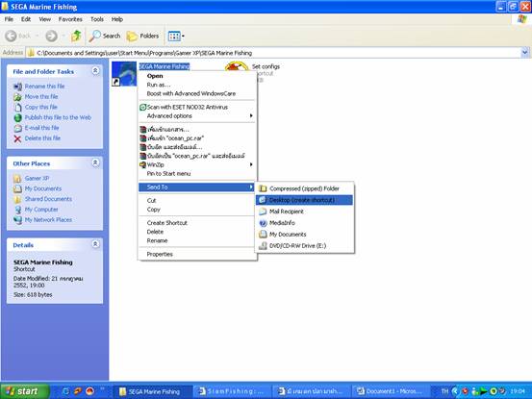Click Delete this file link

[42, 138]
